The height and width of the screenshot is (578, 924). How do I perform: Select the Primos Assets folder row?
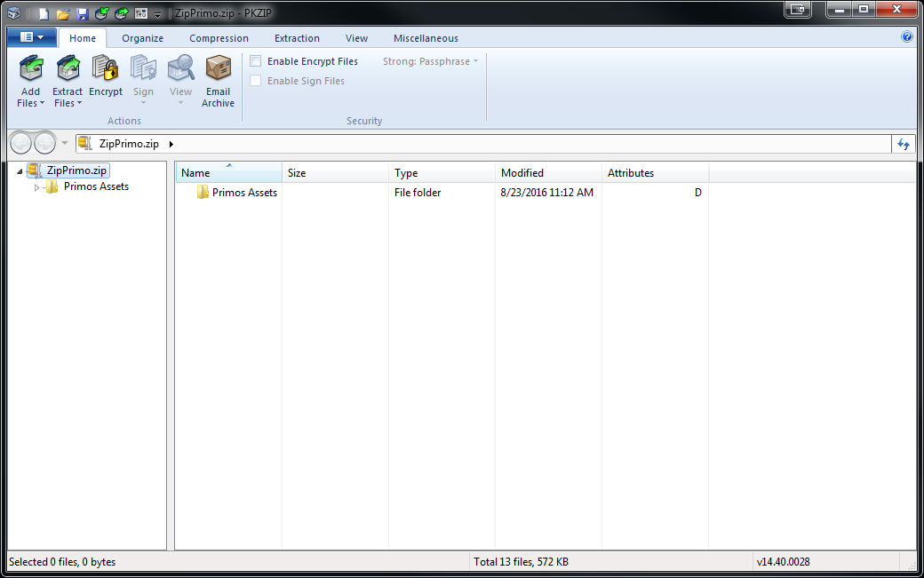coord(442,193)
